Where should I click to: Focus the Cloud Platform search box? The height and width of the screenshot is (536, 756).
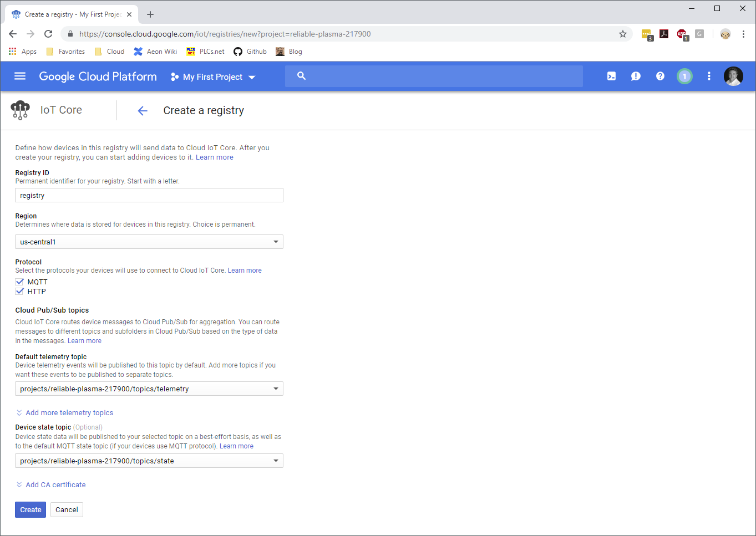click(434, 76)
